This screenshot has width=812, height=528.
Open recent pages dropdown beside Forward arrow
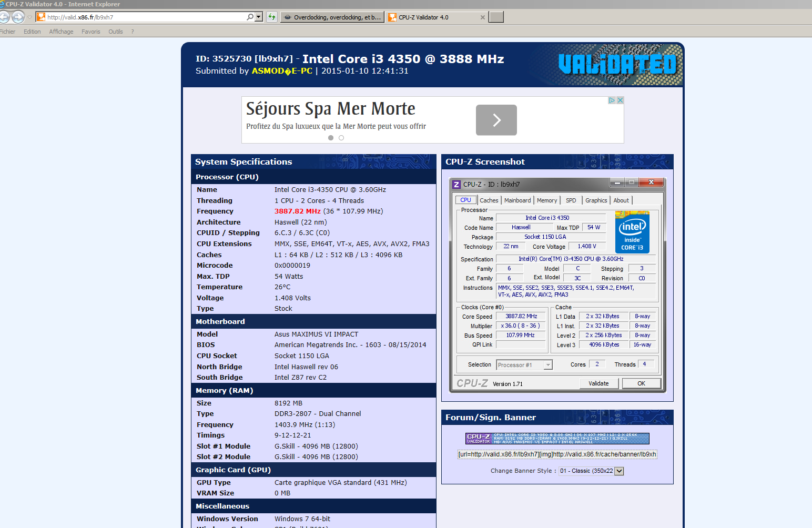tap(29, 17)
